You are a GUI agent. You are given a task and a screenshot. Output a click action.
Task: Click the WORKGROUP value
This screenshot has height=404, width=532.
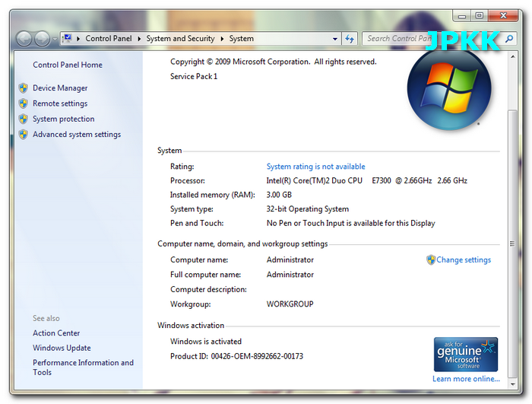(290, 304)
